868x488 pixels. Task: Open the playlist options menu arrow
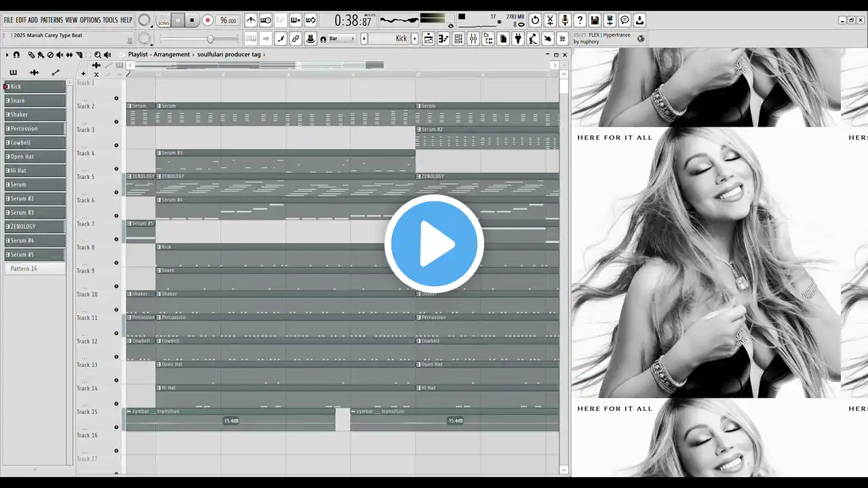click(7, 55)
